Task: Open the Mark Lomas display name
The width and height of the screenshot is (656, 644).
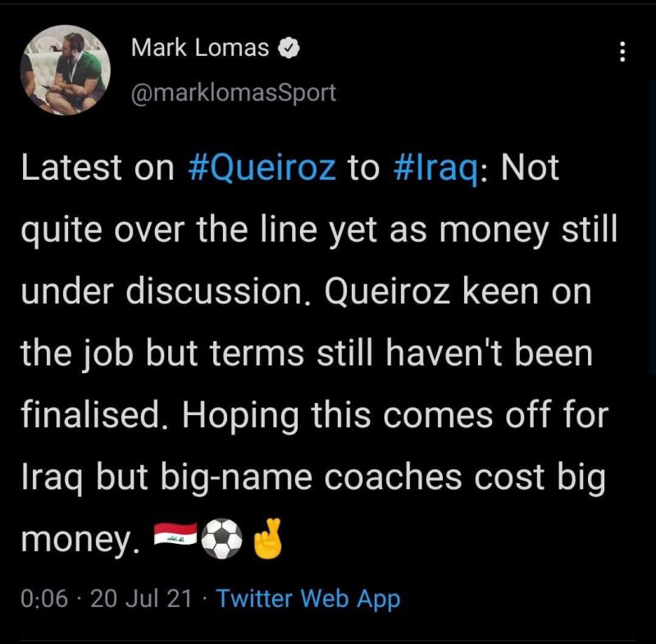Action: click(200, 48)
